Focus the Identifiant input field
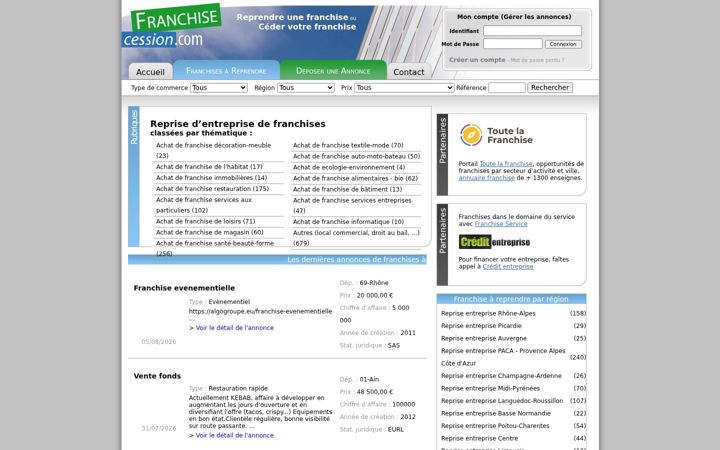The width and height of the screenshot is (720, 450). click(533, 31)
